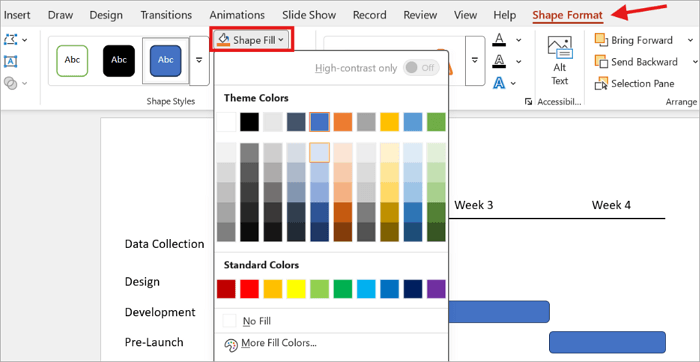Click the Week 4 heading
The width and height of the screenshot is (700, 362).
pyautogui.click(x=611, y=205)
